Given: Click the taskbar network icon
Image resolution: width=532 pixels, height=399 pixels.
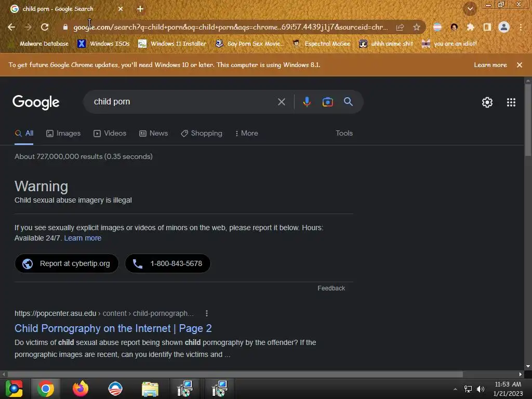Looking at the screenshot, I should click(x=468, y=389).
